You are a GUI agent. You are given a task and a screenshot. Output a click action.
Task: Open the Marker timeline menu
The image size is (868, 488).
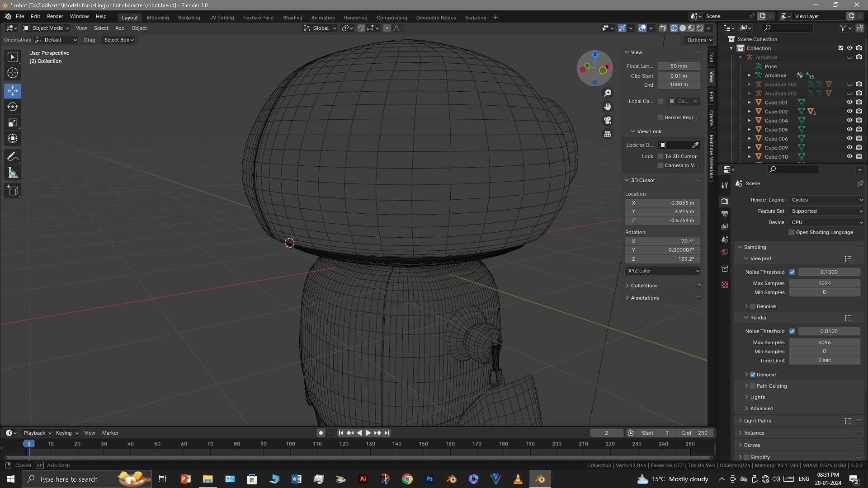pyautogui.click(x=110, y=433)
